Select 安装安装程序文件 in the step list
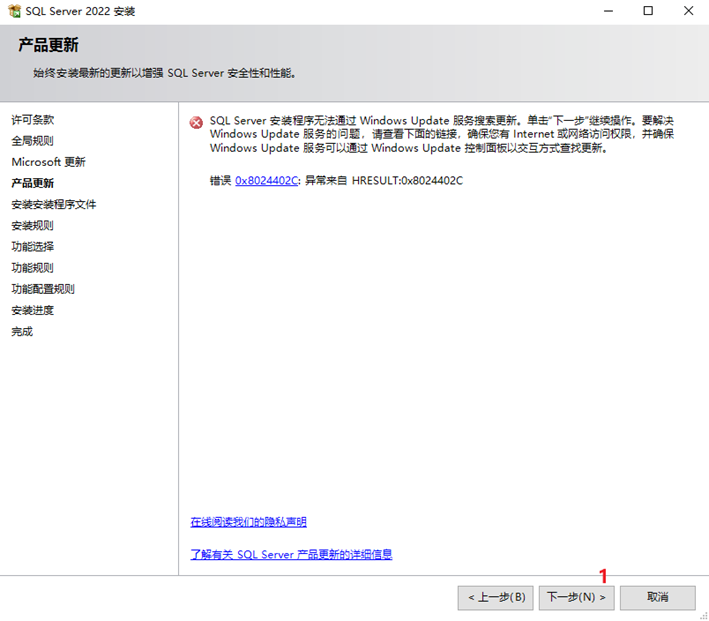Image resolution: width=709 pixels, height=621 pixels. click(54, 204)
